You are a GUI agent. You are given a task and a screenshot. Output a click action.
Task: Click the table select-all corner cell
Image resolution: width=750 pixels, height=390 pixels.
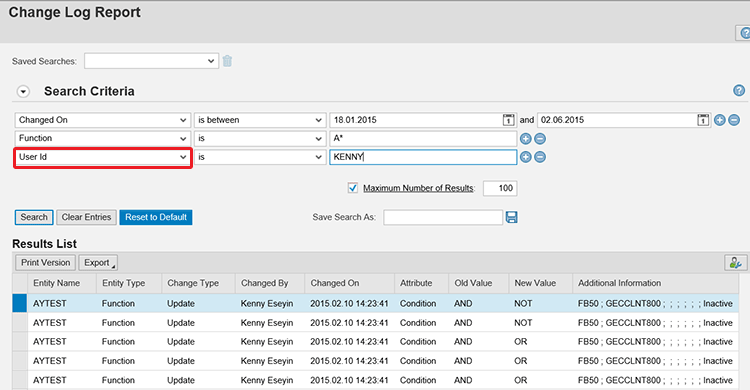(x=20, y=283)
